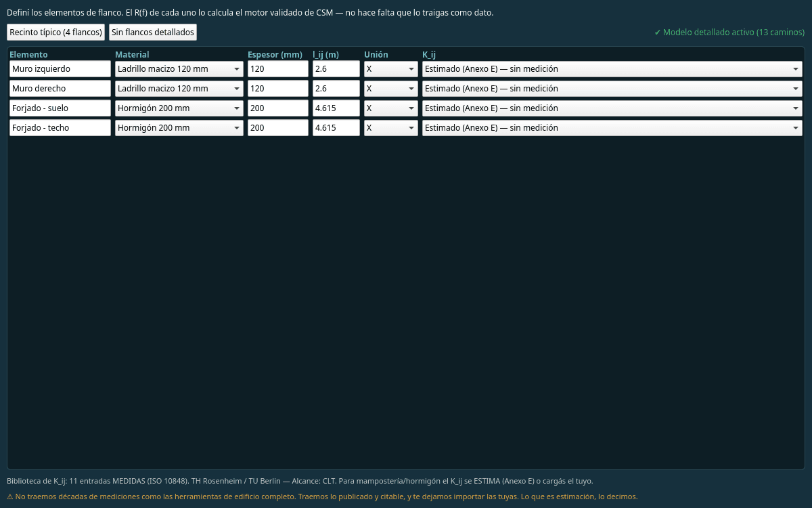Click the 'Recinto típico (4 flancos)' button
Viewport: 812px width, 508px height.
tap(55, 32)
